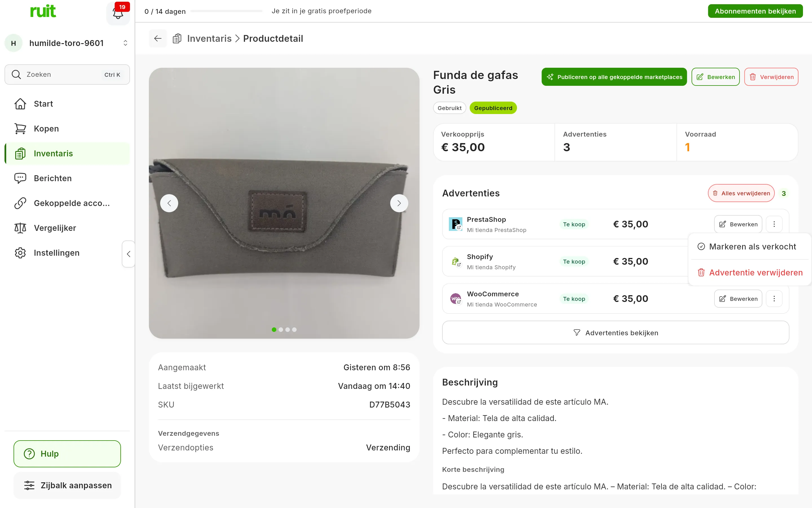Viewport: 812px width, 508px height.
Task: Choose Advertentie verwijderen
Action: click(x=750, y=272)
